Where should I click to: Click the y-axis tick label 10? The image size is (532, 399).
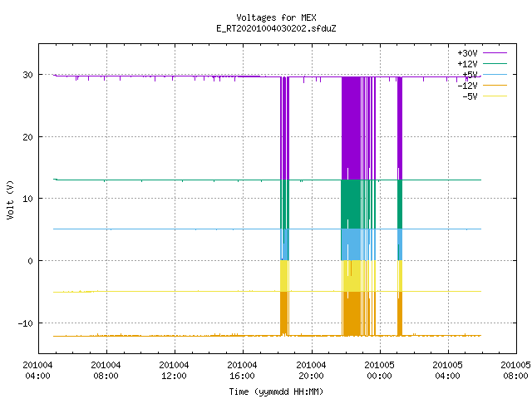tap(27, 199)
